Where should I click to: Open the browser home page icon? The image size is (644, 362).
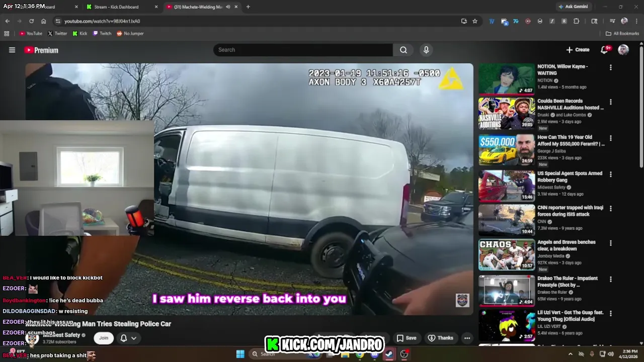[x=43, y=21]
